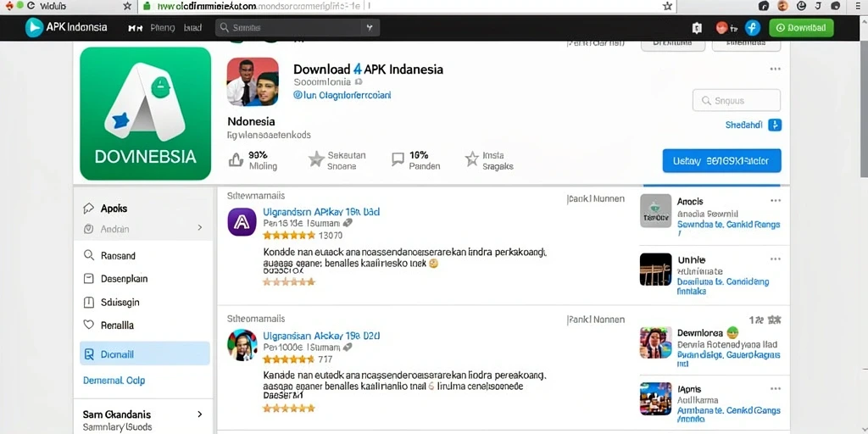
Task: Open the Pheng menu item
Action: [x=162, y=28]
